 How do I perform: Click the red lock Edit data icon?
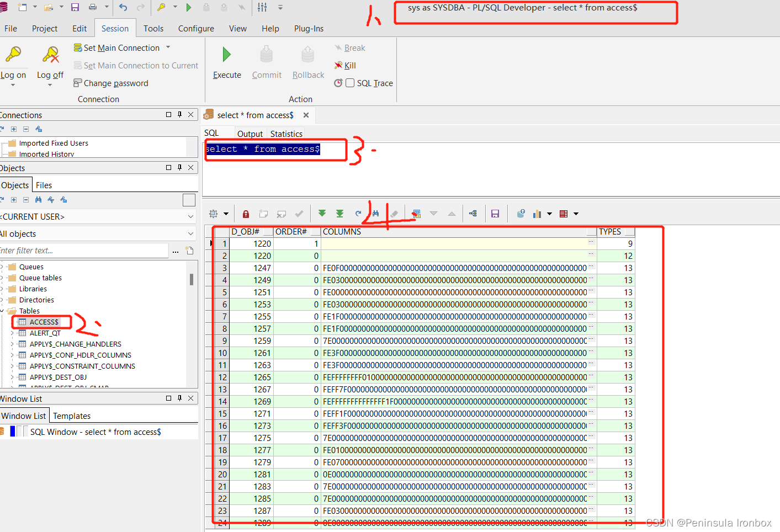[x=246, y=214]
